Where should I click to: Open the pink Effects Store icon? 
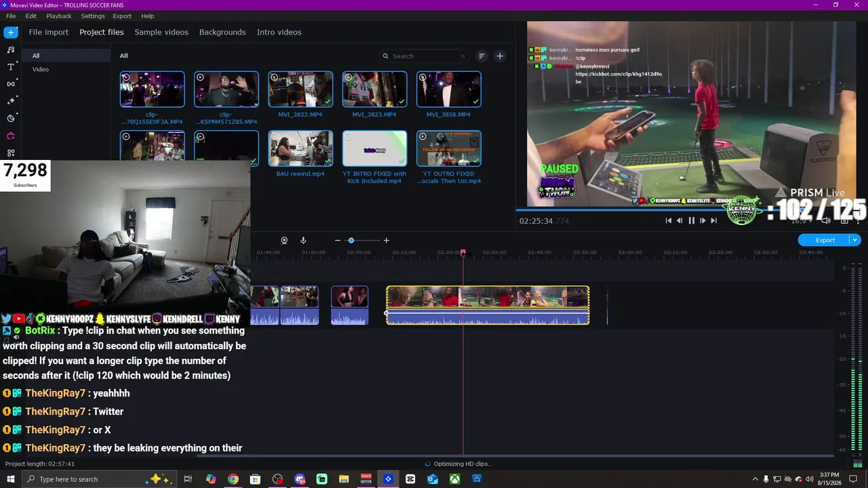pos(11,136)
